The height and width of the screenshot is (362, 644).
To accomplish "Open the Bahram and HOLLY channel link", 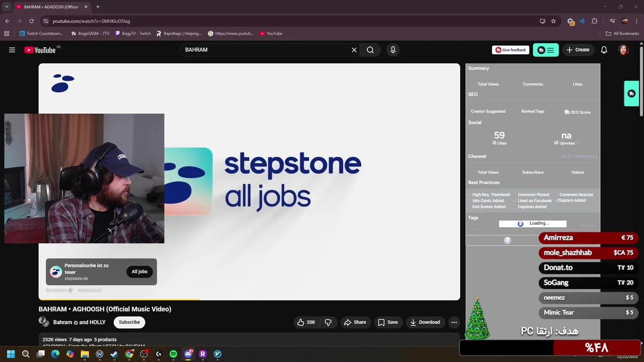I will coord(79,322).
